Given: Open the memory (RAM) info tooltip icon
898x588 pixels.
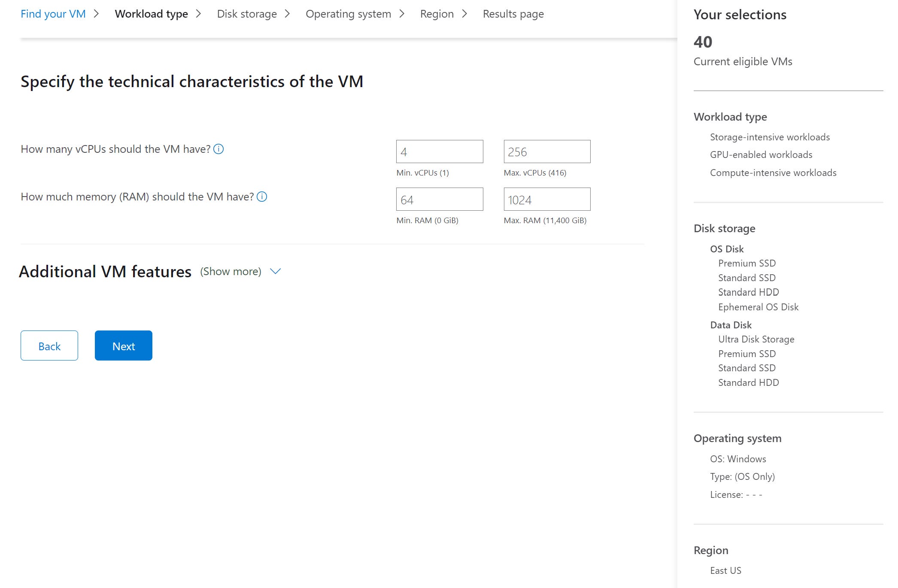Looking at the screenshot, I should click(x=262, y=197).
